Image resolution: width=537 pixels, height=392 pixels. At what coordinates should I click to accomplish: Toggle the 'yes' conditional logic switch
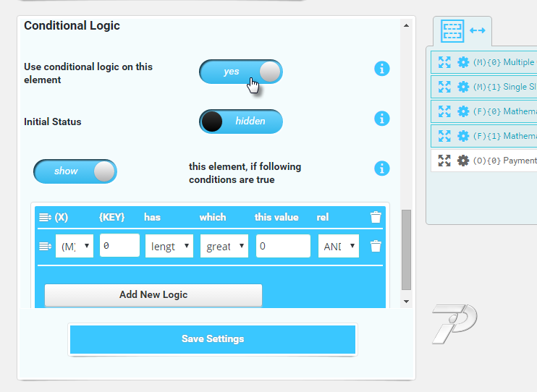240,72
